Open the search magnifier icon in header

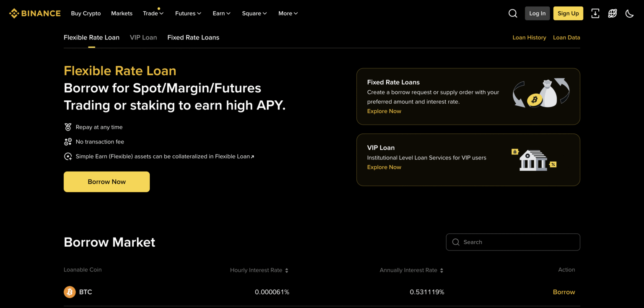point(513,13)
